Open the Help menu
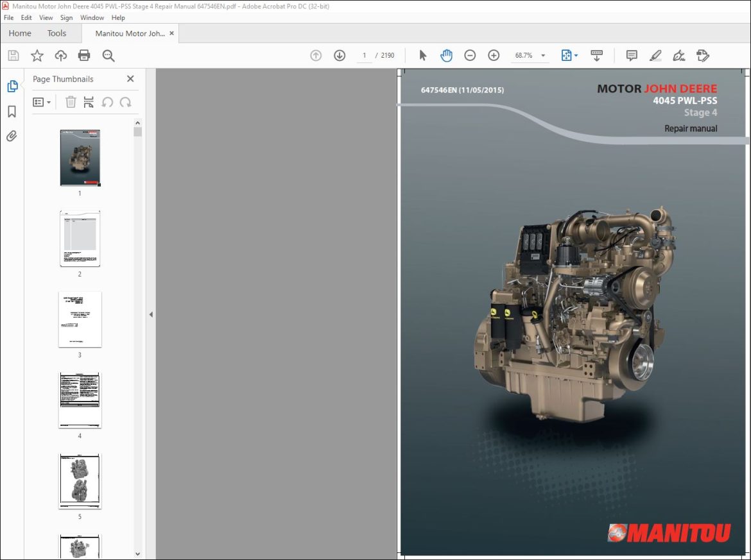This screenshot has width=751, height=560. pos(118,18)
